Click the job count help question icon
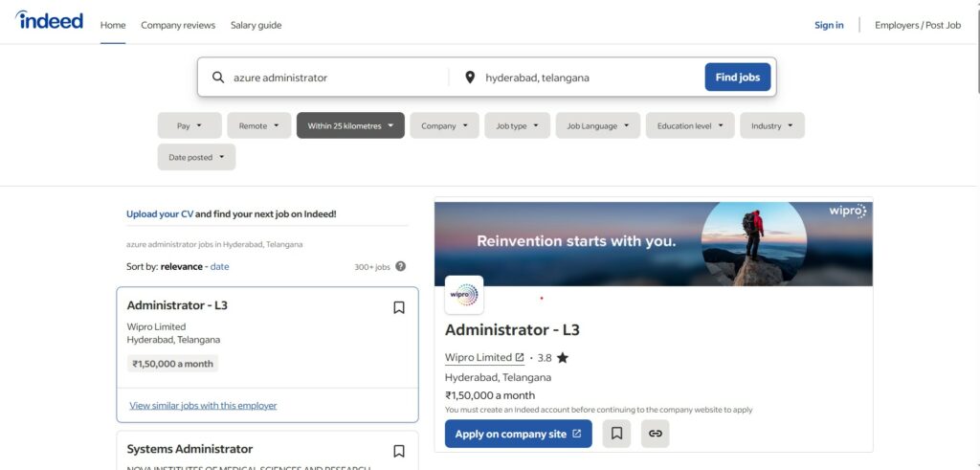980x470 pixels. 400,267
